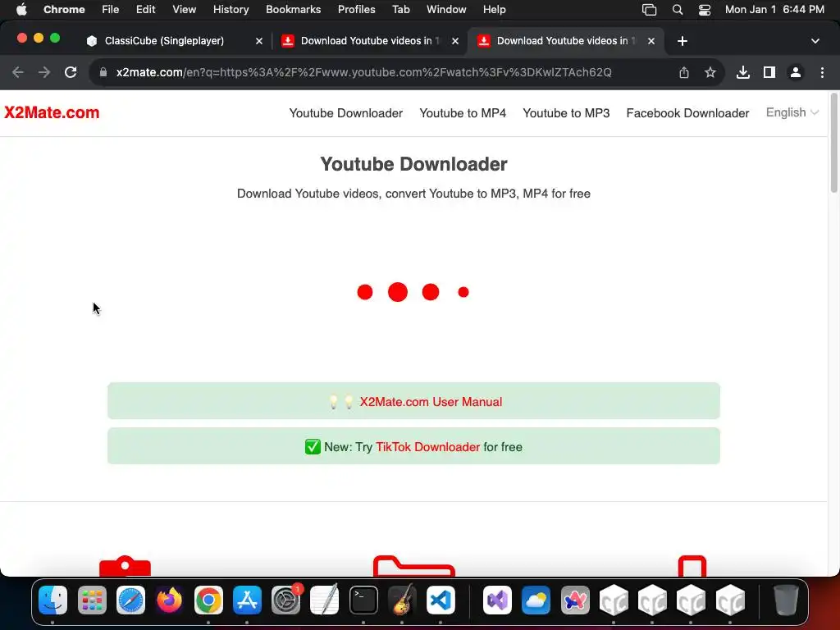The image size is (840, 630).
Task: Open Chrome three-dot menu
Action: click(x=822, y=72)
